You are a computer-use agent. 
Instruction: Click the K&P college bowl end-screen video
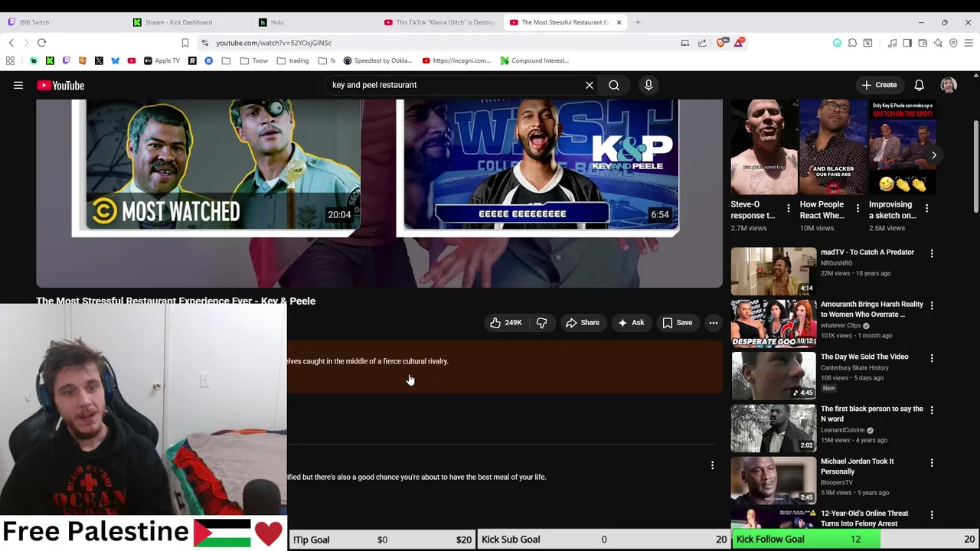pos(541,164)
